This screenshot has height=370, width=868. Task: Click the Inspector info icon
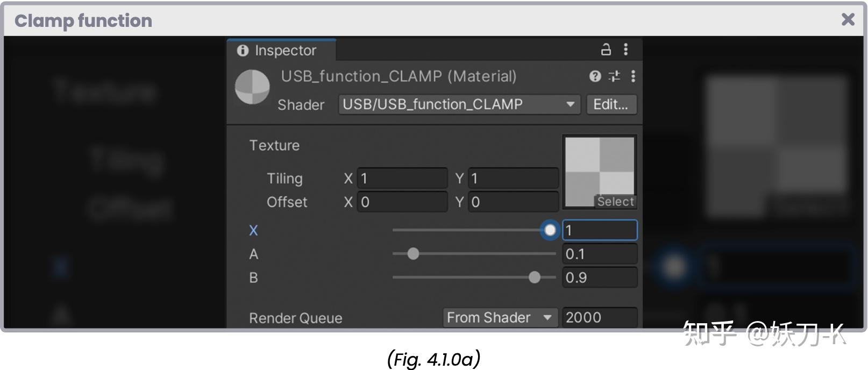click(x=243, y=51)
